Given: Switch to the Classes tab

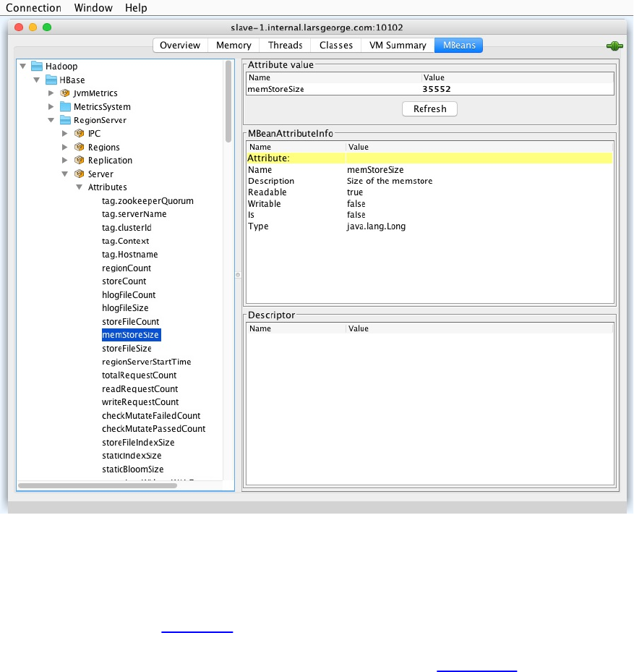Looking at the screenshot, I should [x=336, y=45].
